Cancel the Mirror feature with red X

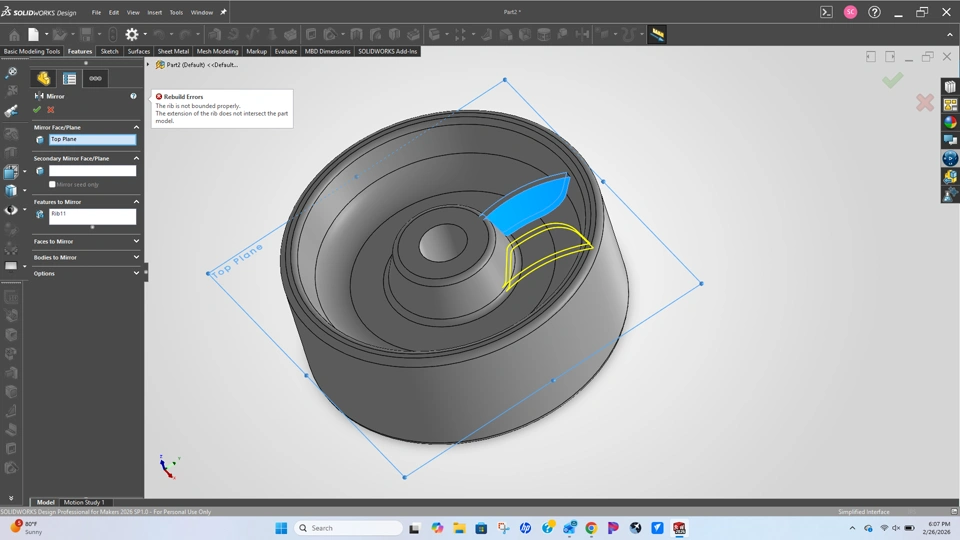pos(51,110)
